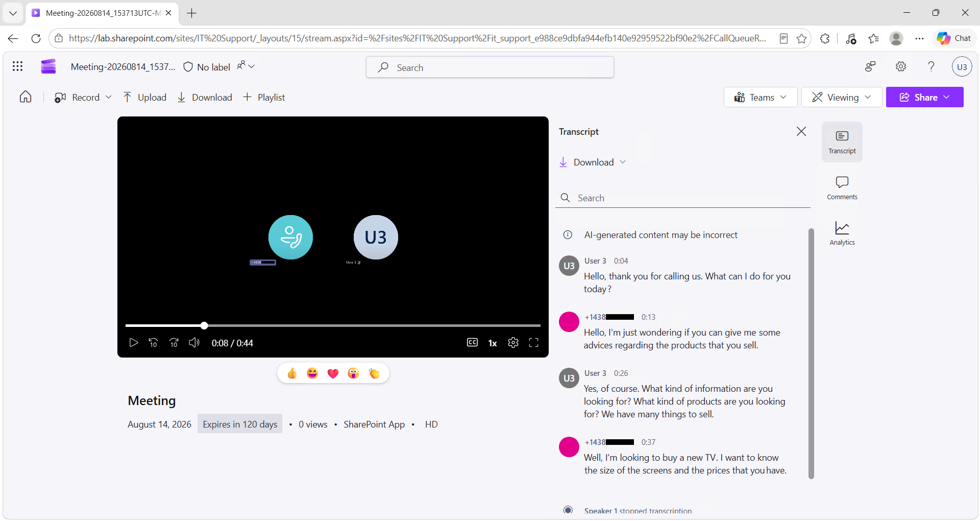Screen dimensions: 980x521
Task: Close the Transcript pane
Action: coord(801,131)
